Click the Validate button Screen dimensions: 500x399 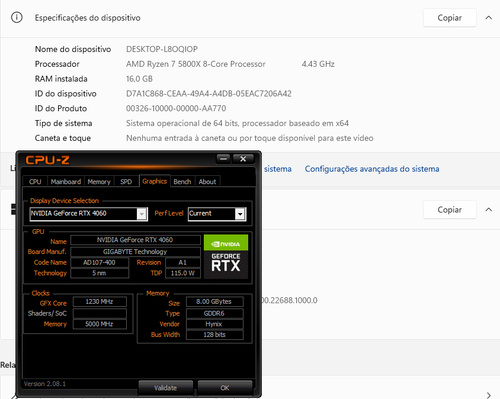tap(165, 388)
